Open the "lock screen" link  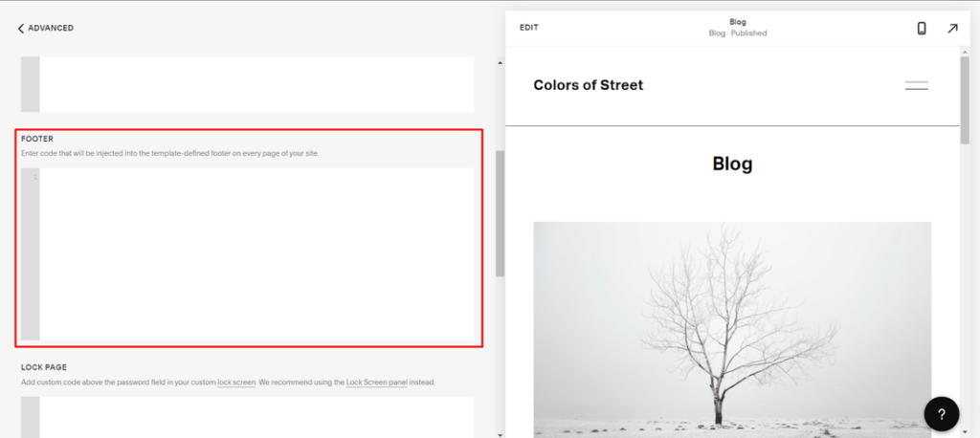[x=236, y=383]
